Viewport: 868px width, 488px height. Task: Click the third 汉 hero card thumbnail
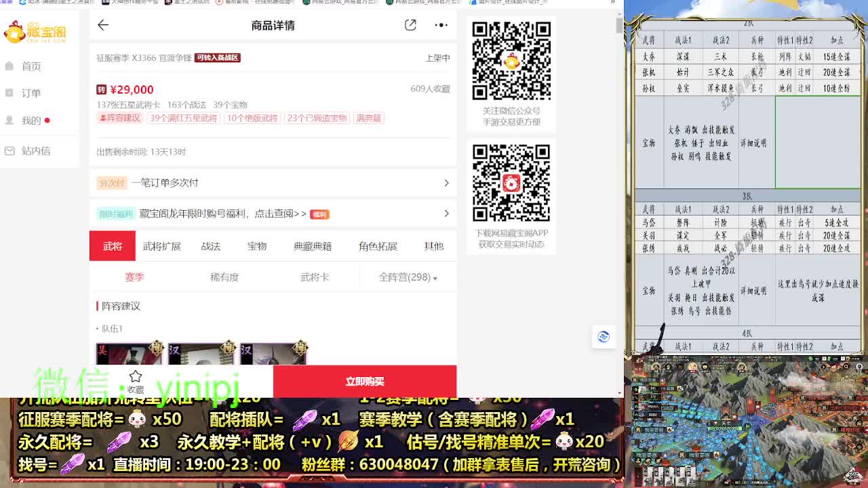click(273, 353)
